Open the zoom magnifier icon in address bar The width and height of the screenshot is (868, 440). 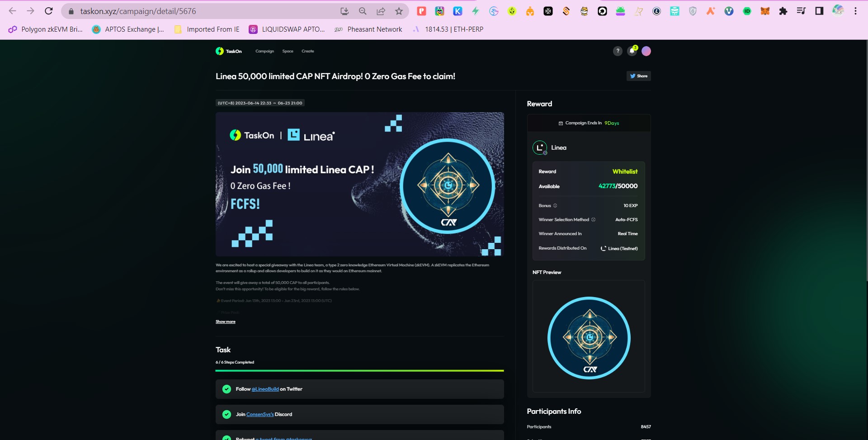click(363, 11)
